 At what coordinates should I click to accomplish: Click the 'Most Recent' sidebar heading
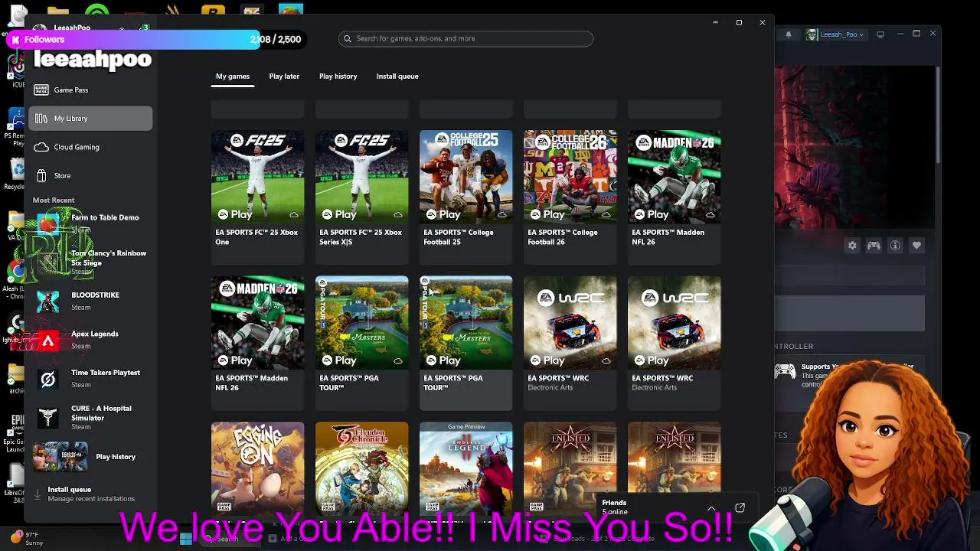tap(54, 201)
